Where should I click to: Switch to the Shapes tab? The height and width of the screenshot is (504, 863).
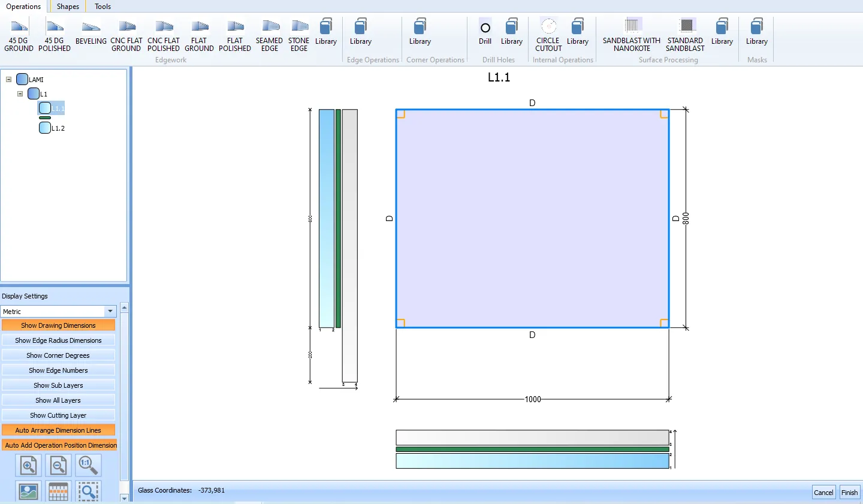pyautogui.click(x=68, y=7)
